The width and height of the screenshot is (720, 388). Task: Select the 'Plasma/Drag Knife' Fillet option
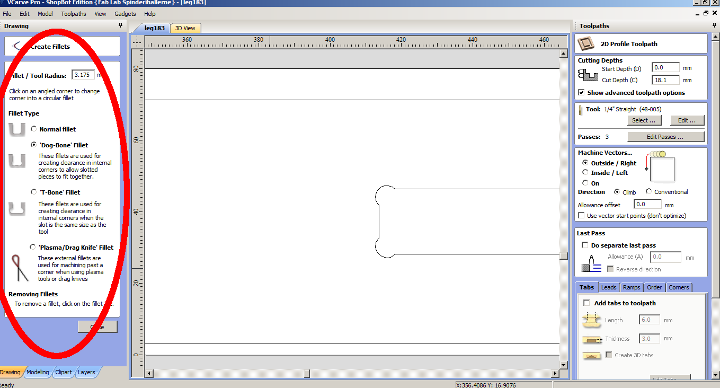33,247
